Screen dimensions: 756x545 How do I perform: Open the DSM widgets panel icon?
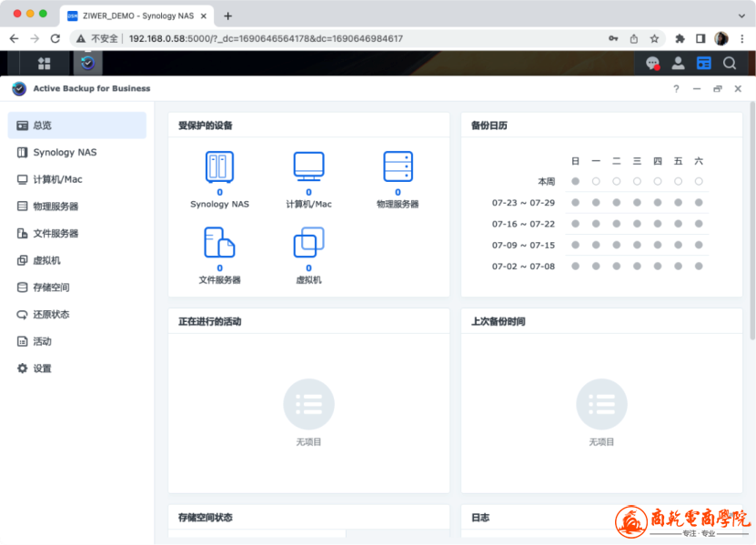click(704, 63)
